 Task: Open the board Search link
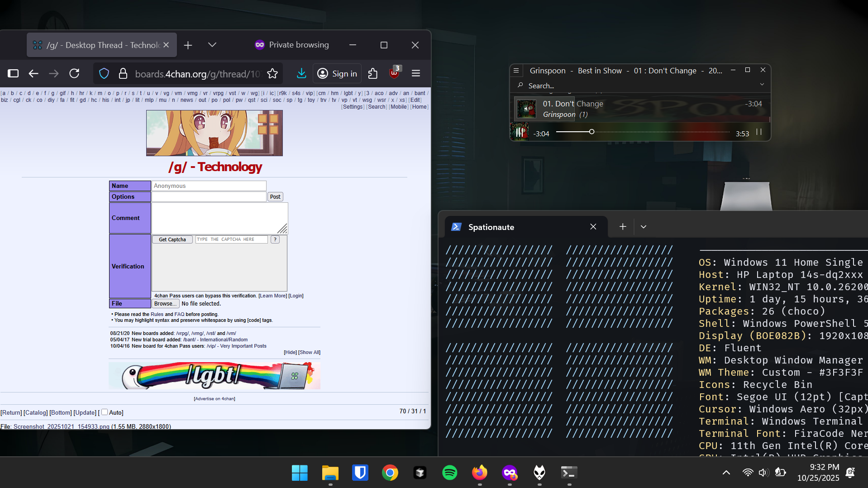pos(377,107)
